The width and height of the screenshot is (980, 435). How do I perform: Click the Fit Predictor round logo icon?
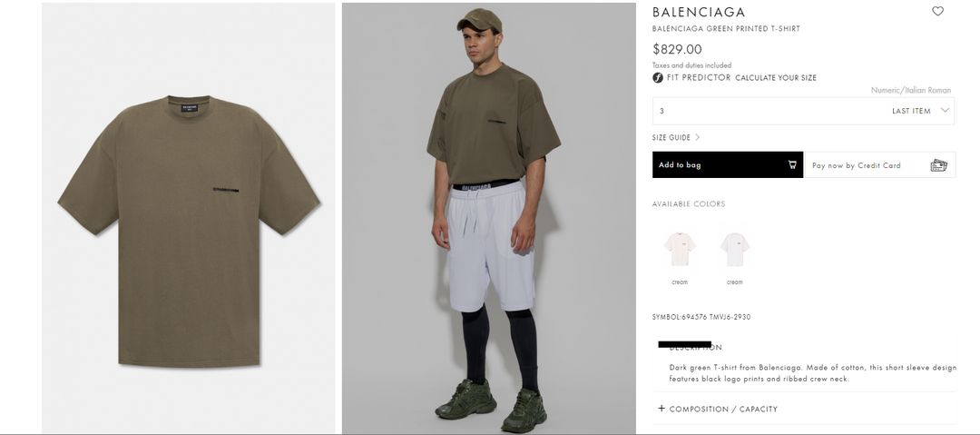coord(658,77)
